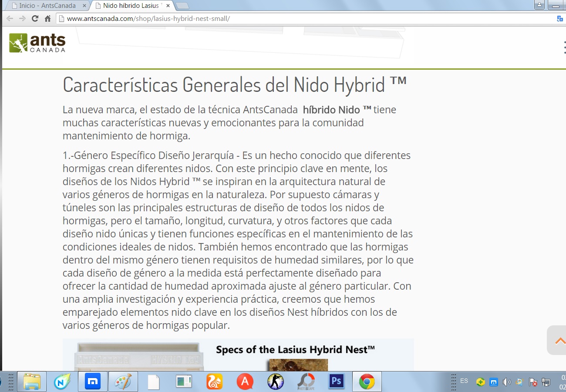Click the Action Center flag tray icon

click(x=533, y=382)
